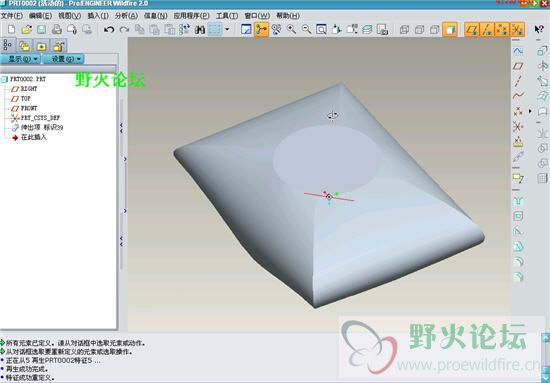Open the 显示 dropdown in model tree
Screen dimensions: 550x383
(x=21, y=59)
